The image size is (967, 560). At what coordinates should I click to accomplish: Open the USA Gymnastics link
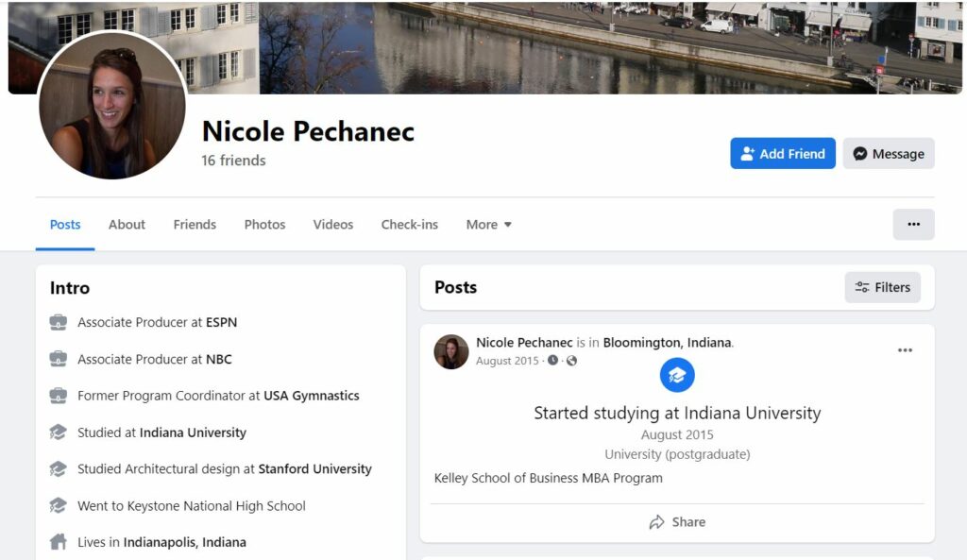[312, 396]
